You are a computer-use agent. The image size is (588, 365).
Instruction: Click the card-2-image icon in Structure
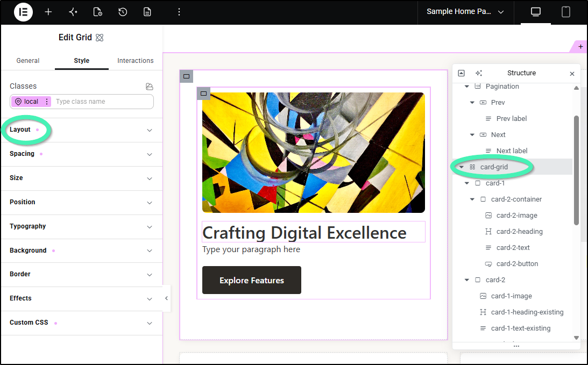pos(488,216)
